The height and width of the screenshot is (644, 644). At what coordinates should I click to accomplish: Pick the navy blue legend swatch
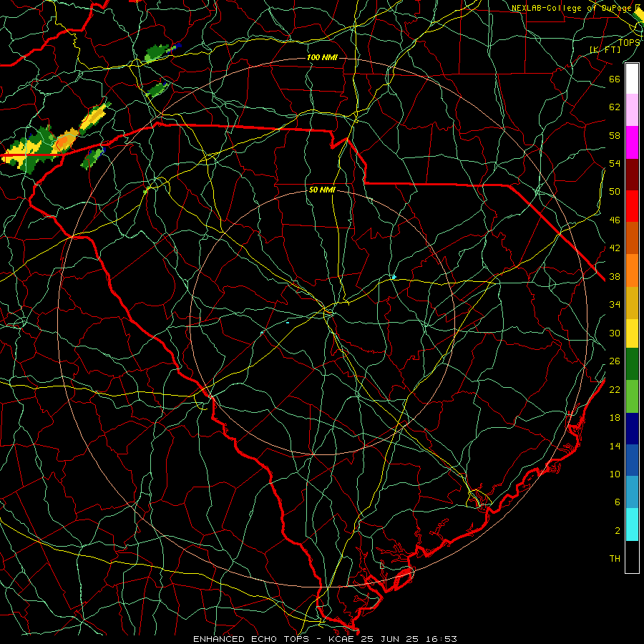tap(632, 429)
